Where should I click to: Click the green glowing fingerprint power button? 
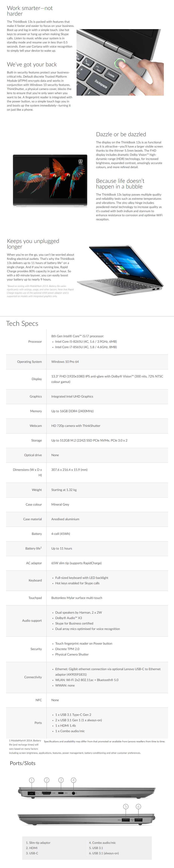point(120,63)
